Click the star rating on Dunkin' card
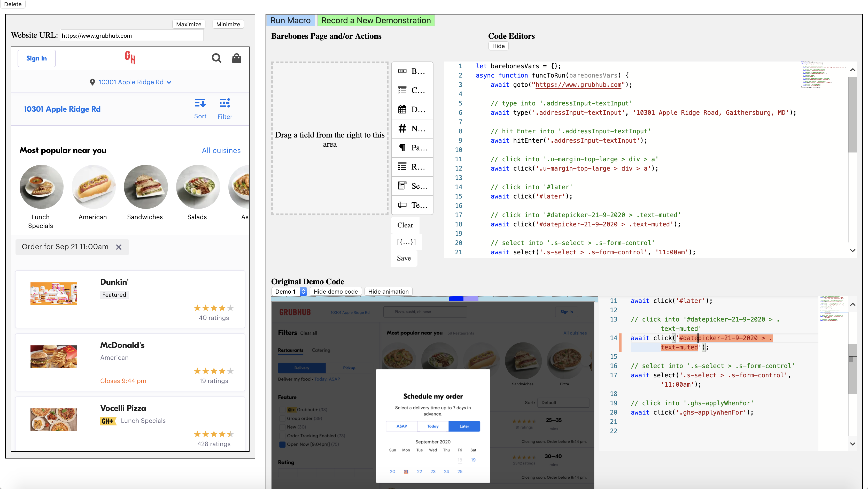The height and width of the screenshot is (489, 868). (x=214, y=308)
